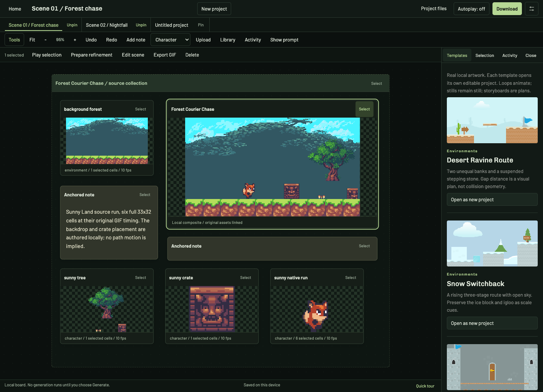
Task: Select the Forest Courier Chase source collection
Action: pos(376,83)
